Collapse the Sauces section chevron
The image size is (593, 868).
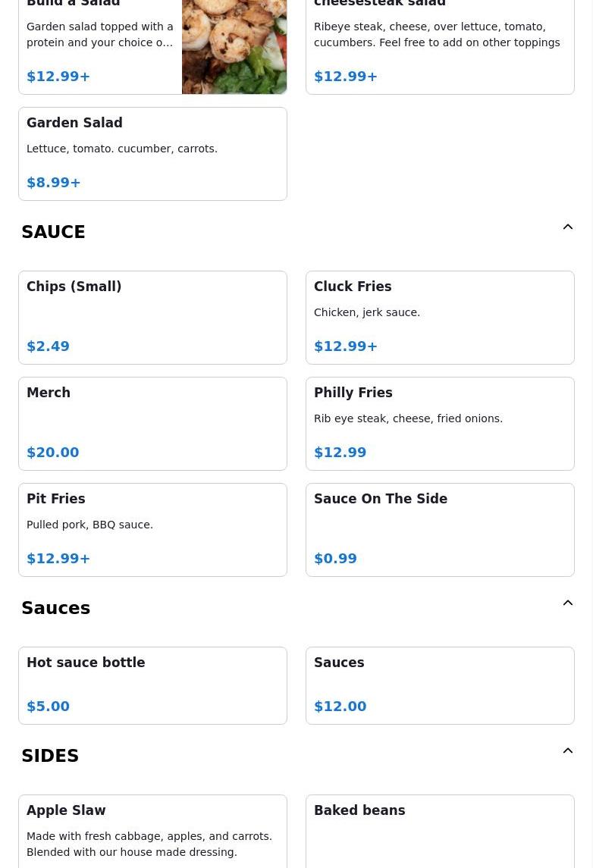[x=567, y=603]
